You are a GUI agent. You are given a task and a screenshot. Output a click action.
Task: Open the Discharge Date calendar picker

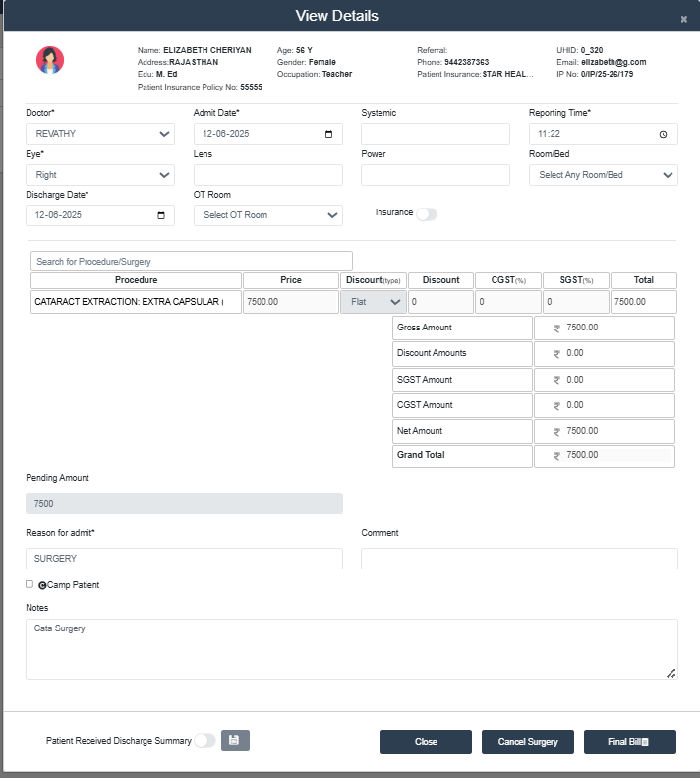[x=160, y=215]
